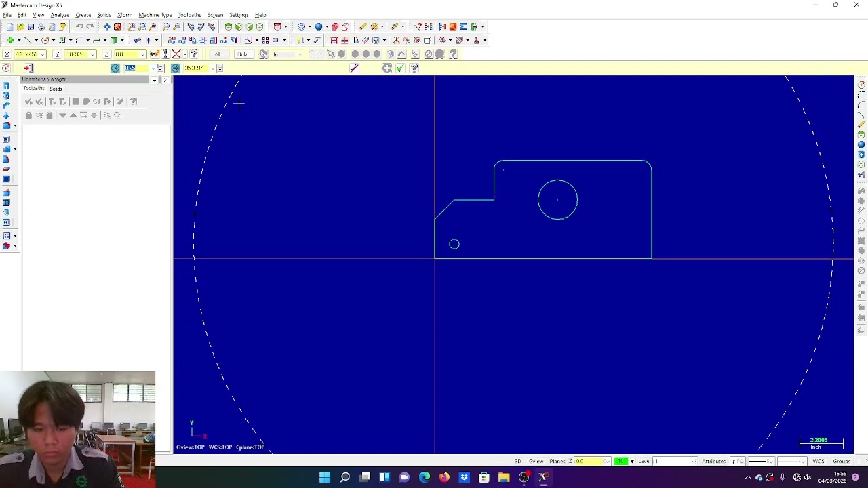
Task: Click the Repaint screen icon
Action: click(x=117, y=26)
